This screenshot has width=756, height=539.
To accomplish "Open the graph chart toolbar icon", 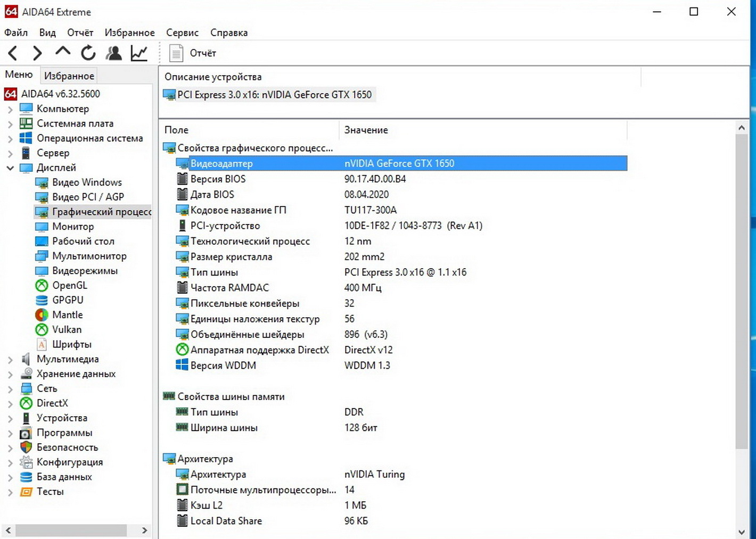I will 139,53.
